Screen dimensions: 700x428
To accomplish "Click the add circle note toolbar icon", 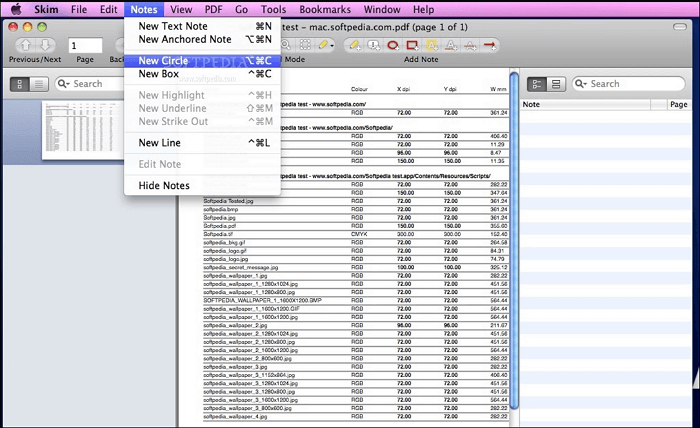I will pos(394,45).
